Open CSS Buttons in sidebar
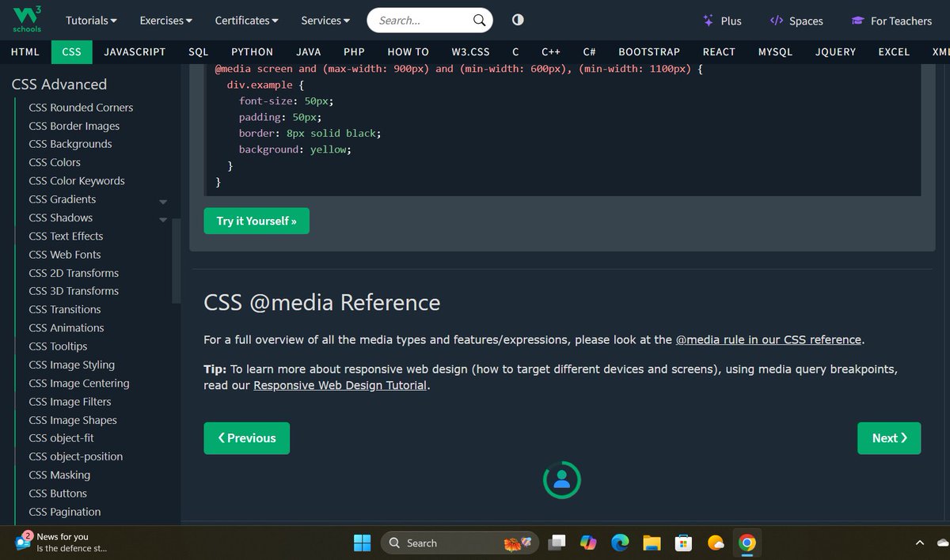 click(58, 493)
